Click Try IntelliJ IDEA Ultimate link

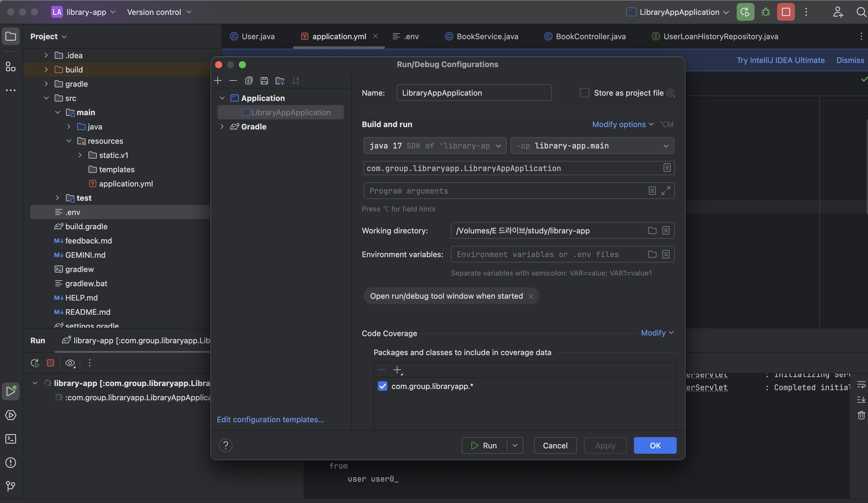point(780,60)
